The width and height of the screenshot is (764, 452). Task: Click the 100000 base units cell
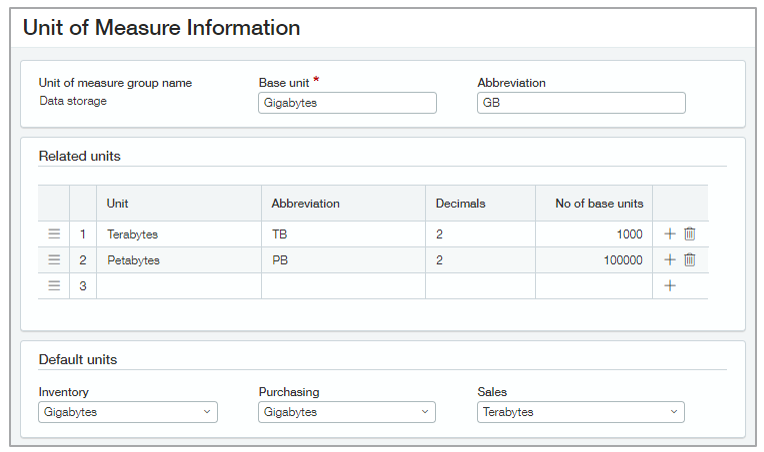pyautogui.click(x=594, y=260)
